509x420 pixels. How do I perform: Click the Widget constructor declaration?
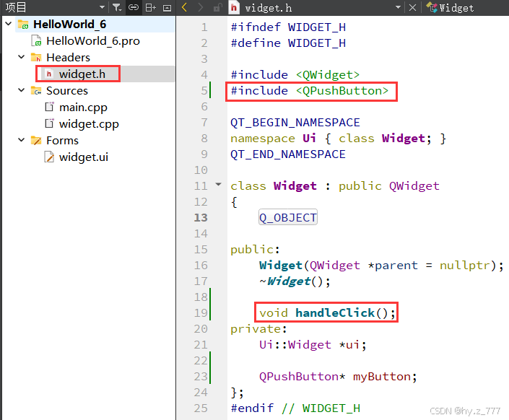coord(381,266)
